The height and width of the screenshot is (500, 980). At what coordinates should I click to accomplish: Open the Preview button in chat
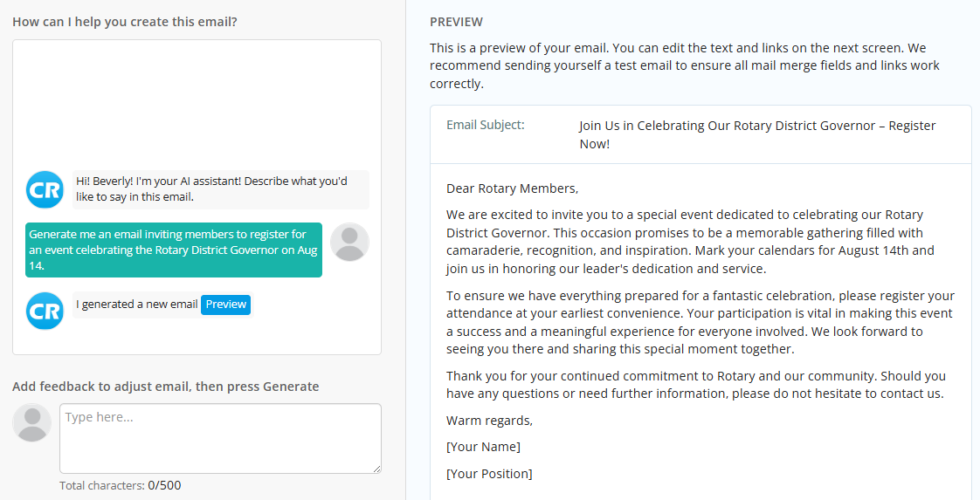click(x=225, y=305)
